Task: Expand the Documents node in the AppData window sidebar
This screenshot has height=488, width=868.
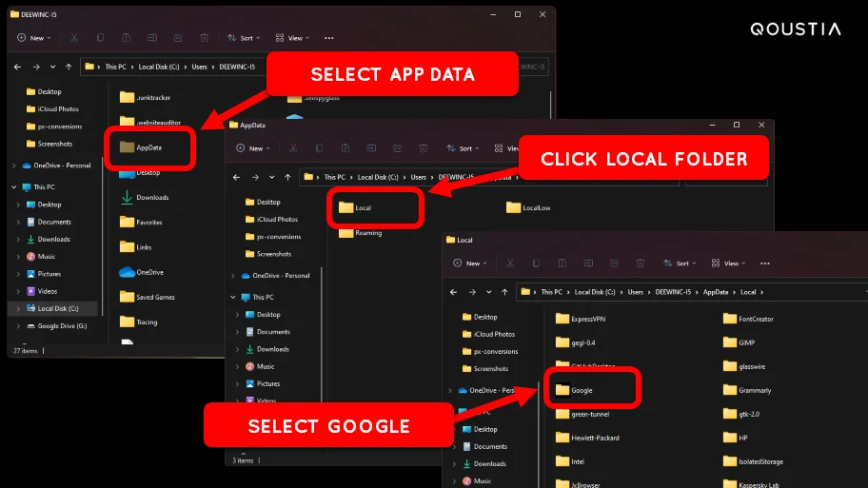Action: click(x=238, y=332)
